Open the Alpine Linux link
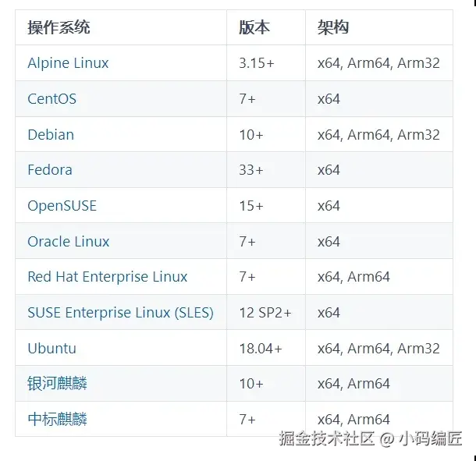The image size is (476, 461). [x=68, y=63]
